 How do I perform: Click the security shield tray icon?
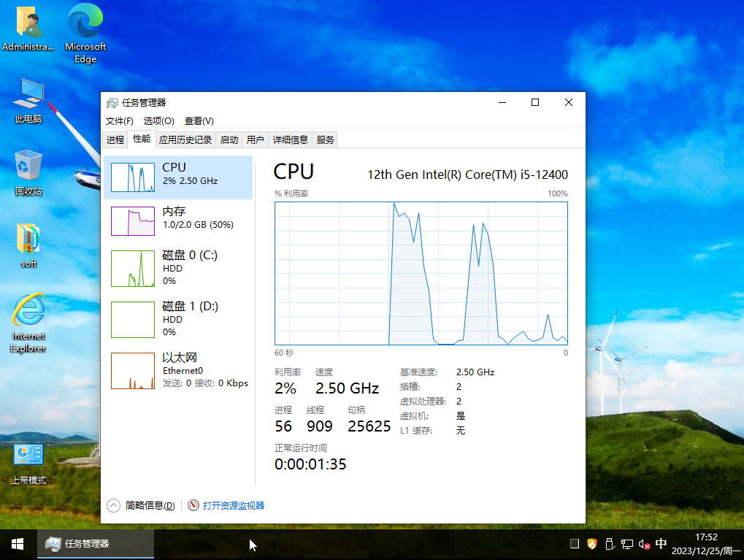click(591, 544)
